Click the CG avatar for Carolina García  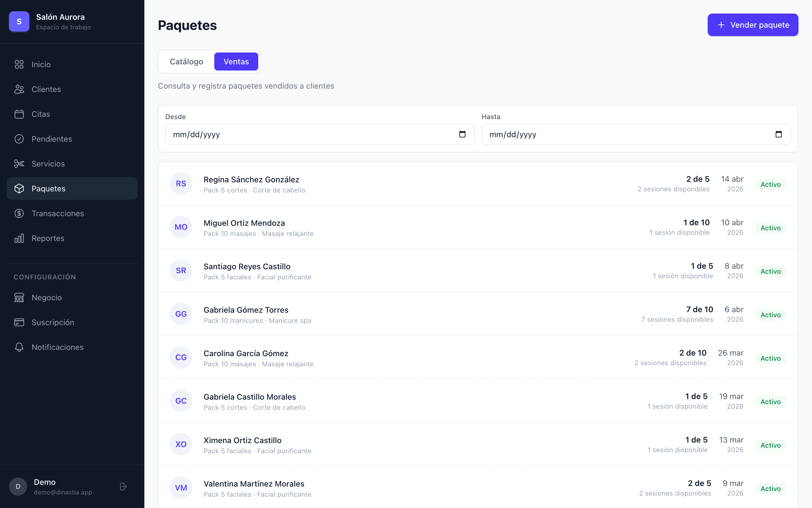(181, 358)
